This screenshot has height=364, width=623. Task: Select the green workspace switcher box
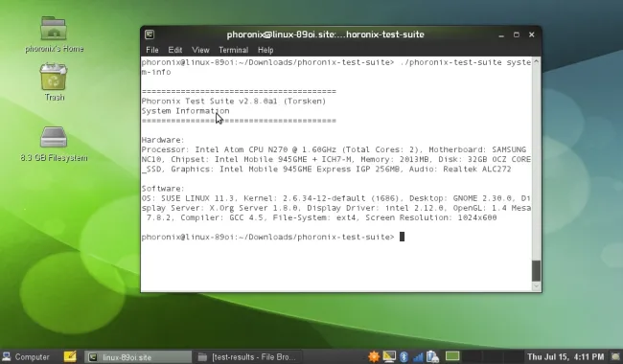pos(452,356)
